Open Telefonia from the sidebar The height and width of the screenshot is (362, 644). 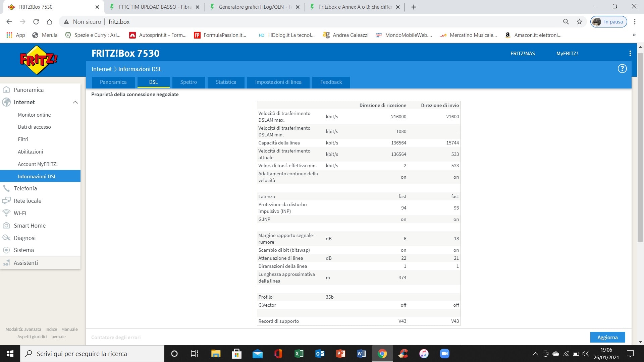click(x=25, y=188)
